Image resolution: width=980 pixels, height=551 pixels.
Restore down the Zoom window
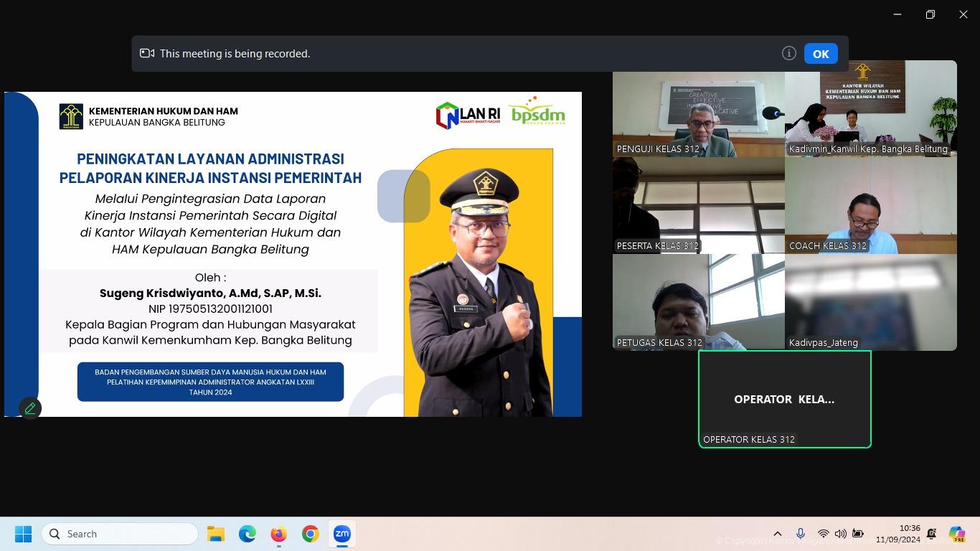point(930,14)
